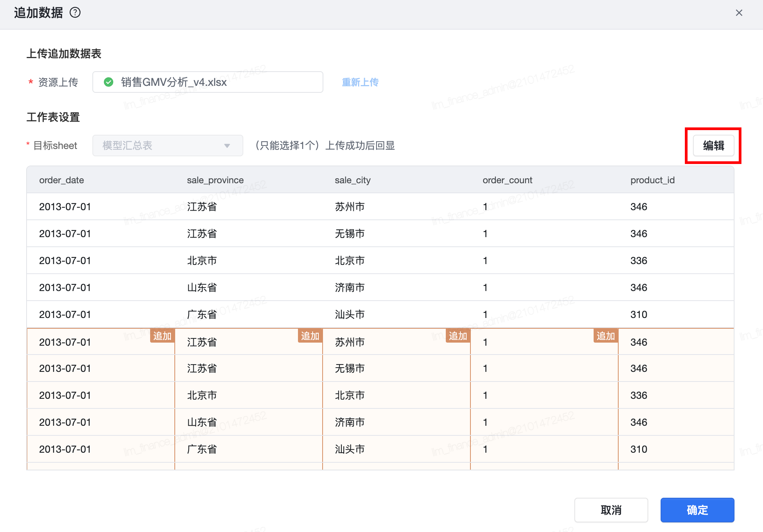This screenshot has width=763, height=532.
Task: Click 苏州市 in the first unhighlighted row
Action: [x=350, y=207]
